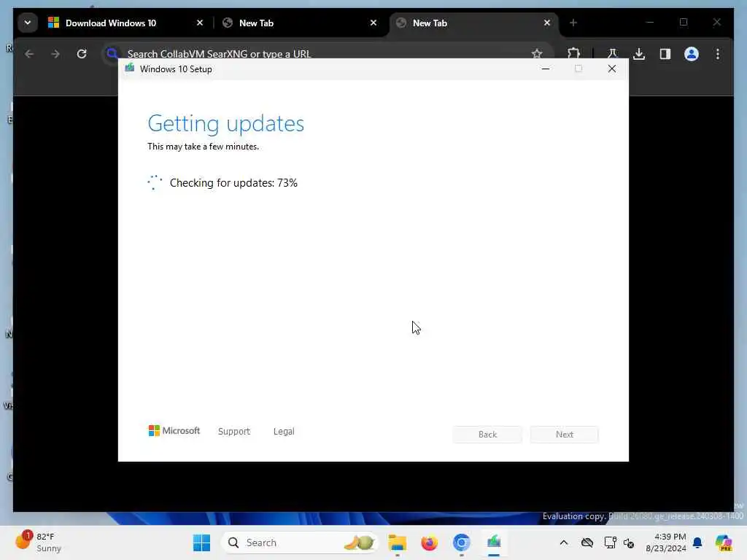Viewport: 747px width, 560px height.
Task: Open a new browser tab with plus button
Action: tap(573, 23)
